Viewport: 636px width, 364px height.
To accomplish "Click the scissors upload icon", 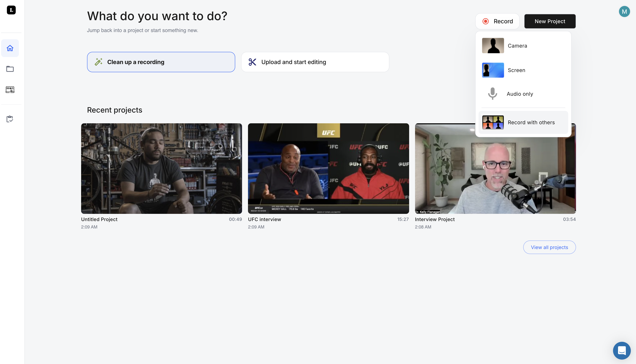I will 252,62.
